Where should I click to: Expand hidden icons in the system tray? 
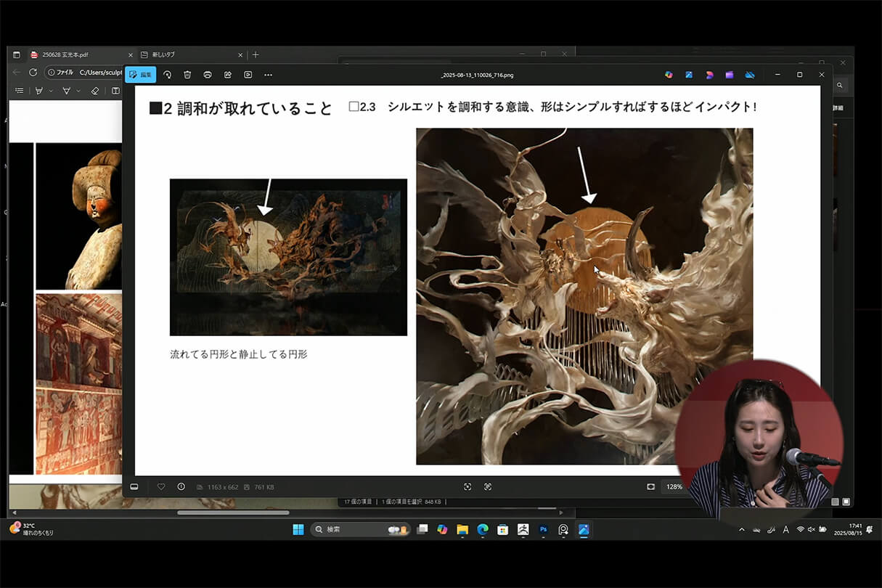742,530
